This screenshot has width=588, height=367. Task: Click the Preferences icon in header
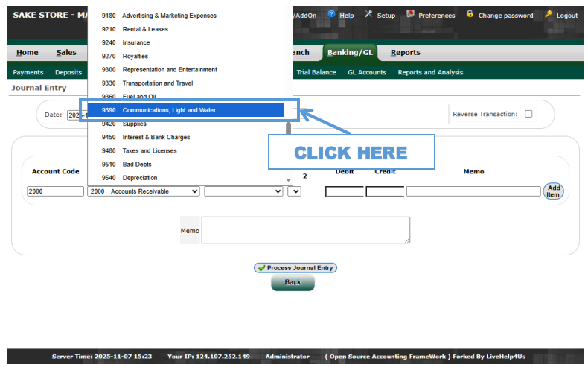pyautogui.click(x=411, y=15)
